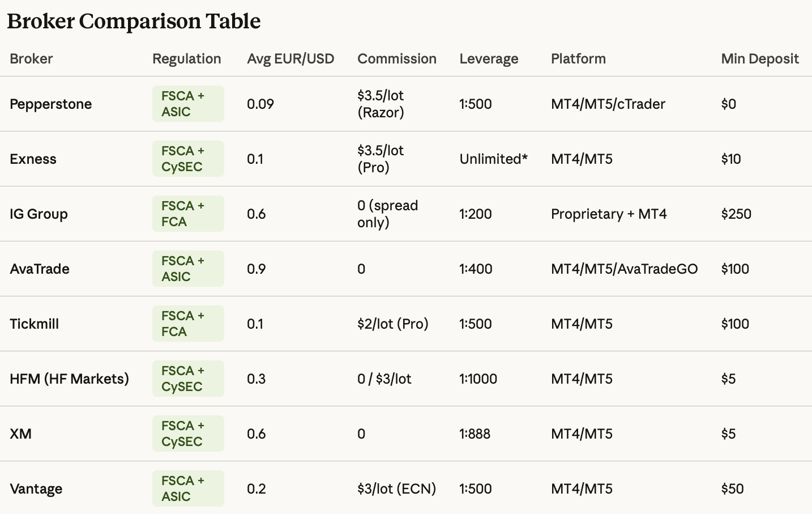Select the "IG Group" broker name
This screenshot has height=514, width=812.
tap(39, 214)
